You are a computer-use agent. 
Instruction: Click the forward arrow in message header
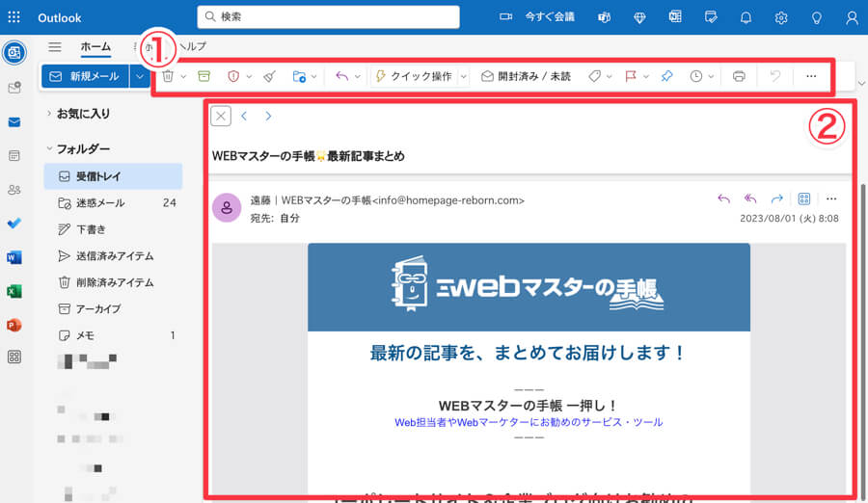(776, 199)
